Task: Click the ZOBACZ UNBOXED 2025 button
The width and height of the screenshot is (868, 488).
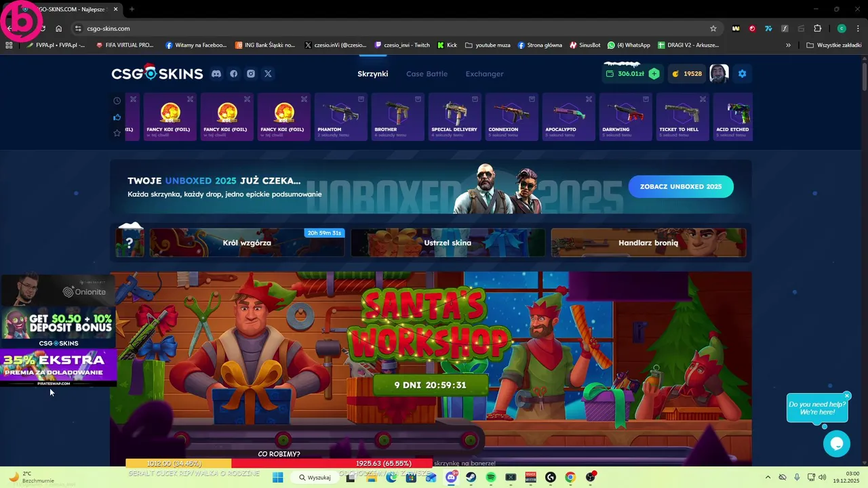Action: (681, 186)
